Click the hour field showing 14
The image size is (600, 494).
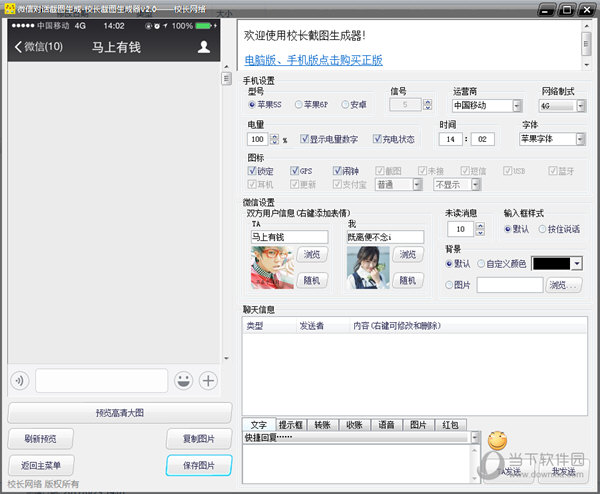pyautogui.click(x=450, y=139)
